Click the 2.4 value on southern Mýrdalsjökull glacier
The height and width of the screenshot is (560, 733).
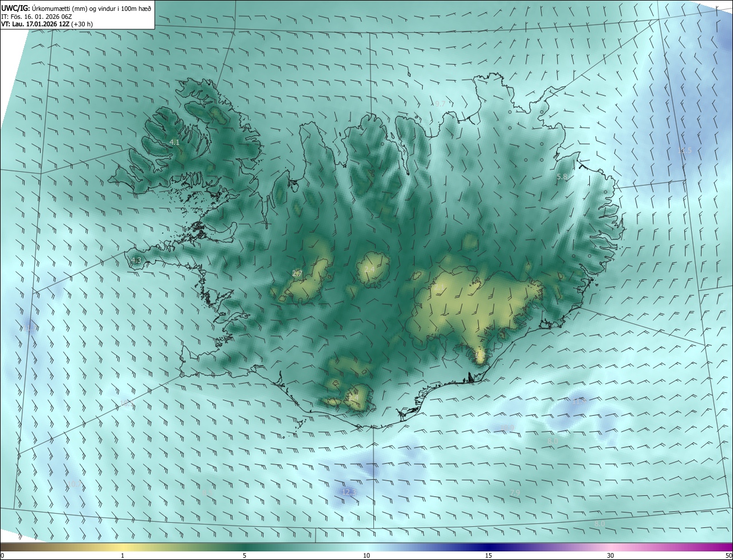pyautogui.click(x=353, y=398)
